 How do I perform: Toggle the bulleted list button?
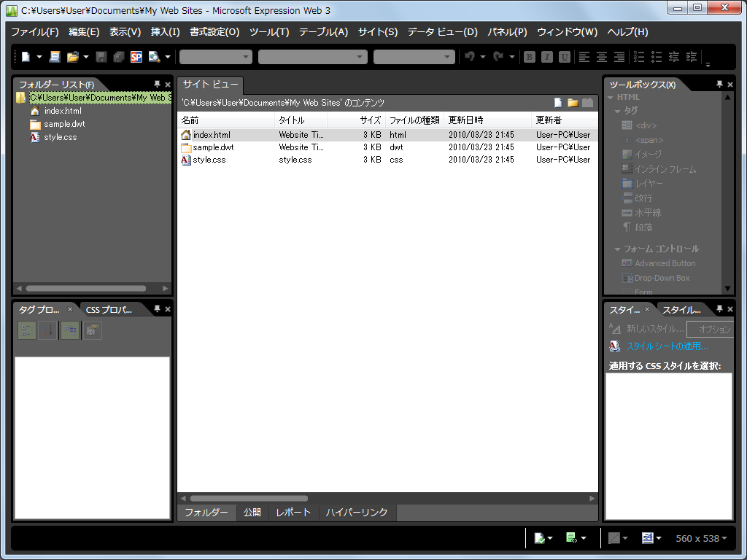pos(657,57)
